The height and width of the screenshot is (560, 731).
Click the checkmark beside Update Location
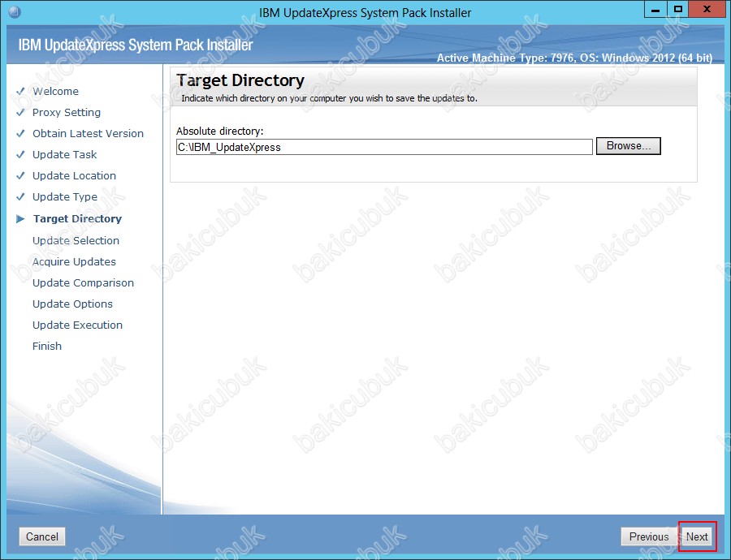point(20,175)
